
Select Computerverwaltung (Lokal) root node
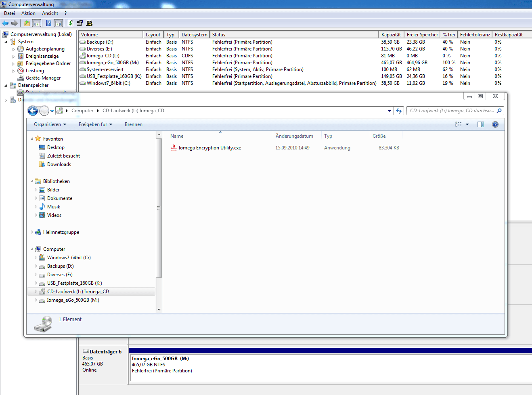coord(41,34)
